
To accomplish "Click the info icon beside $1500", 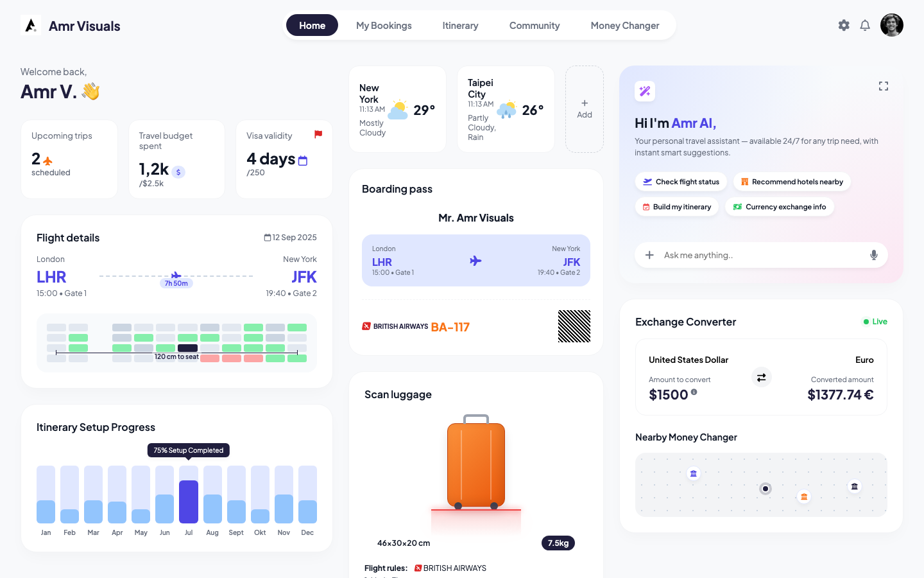I will click(694, 392).
